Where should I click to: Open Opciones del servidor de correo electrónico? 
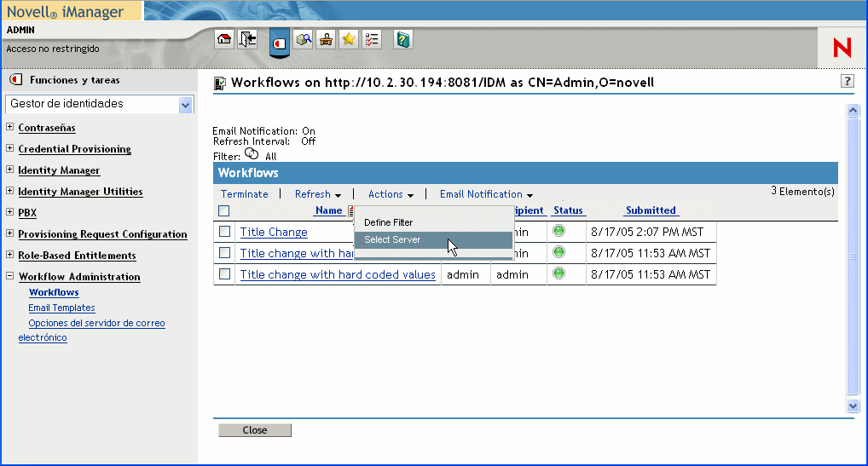(91, 330)
